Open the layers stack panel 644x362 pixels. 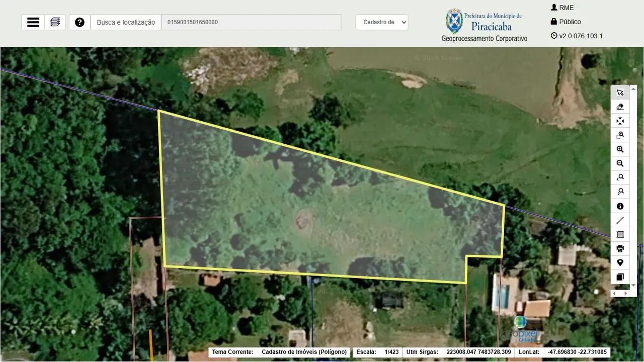pos(55,22)
